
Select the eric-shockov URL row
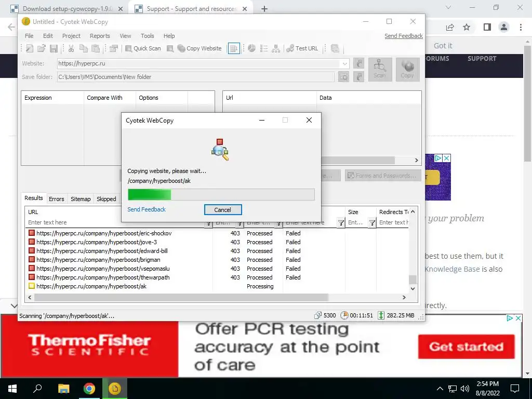(x=218, y=233)
